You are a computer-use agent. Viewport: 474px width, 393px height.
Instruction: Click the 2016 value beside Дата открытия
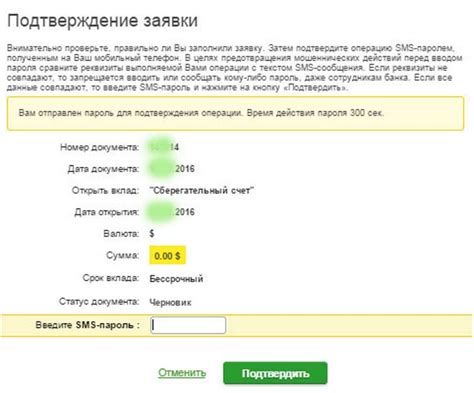[x=185, y=212]
